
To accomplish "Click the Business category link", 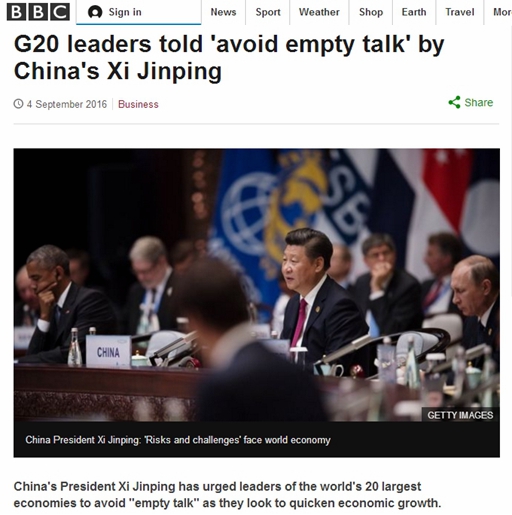I will click(x=138, y=104).
